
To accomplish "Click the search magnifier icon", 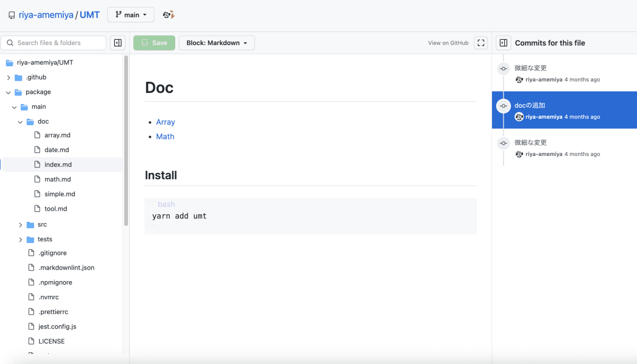I will pyautogui.click(x=10, y=43).
